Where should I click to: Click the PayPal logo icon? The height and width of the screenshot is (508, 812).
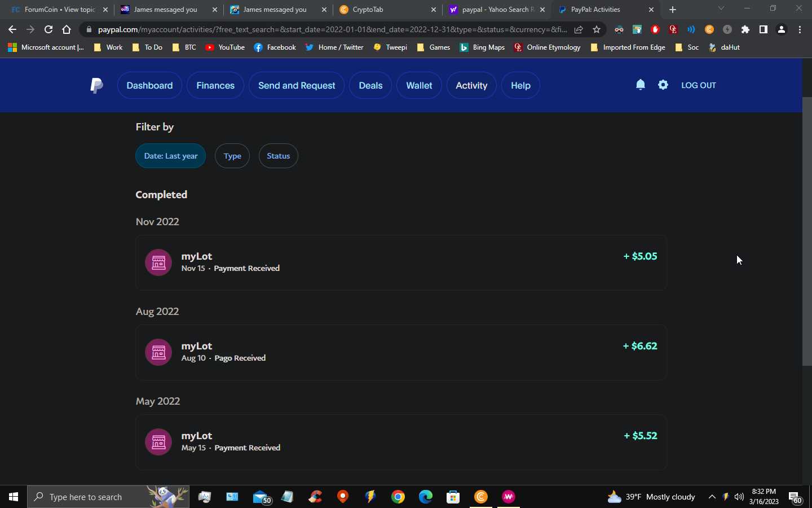coord(96,85)
